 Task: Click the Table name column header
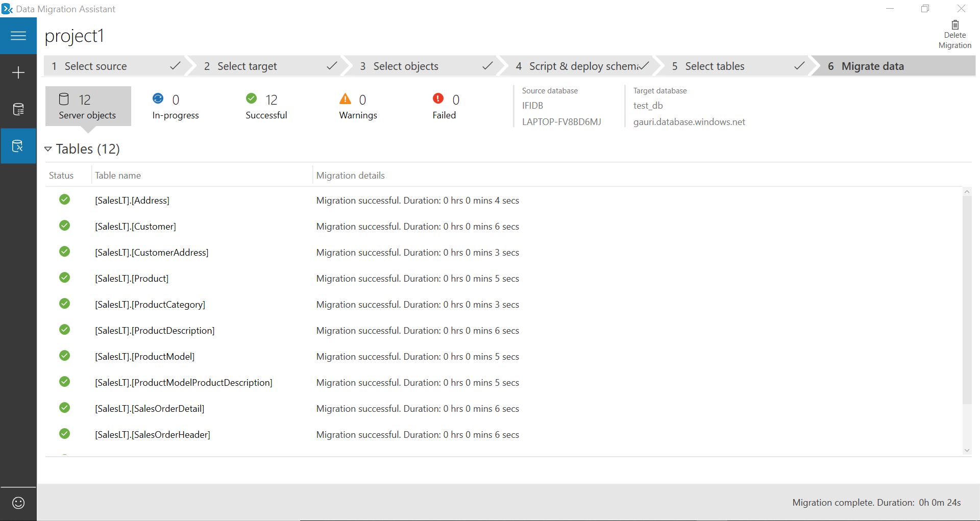118,176
